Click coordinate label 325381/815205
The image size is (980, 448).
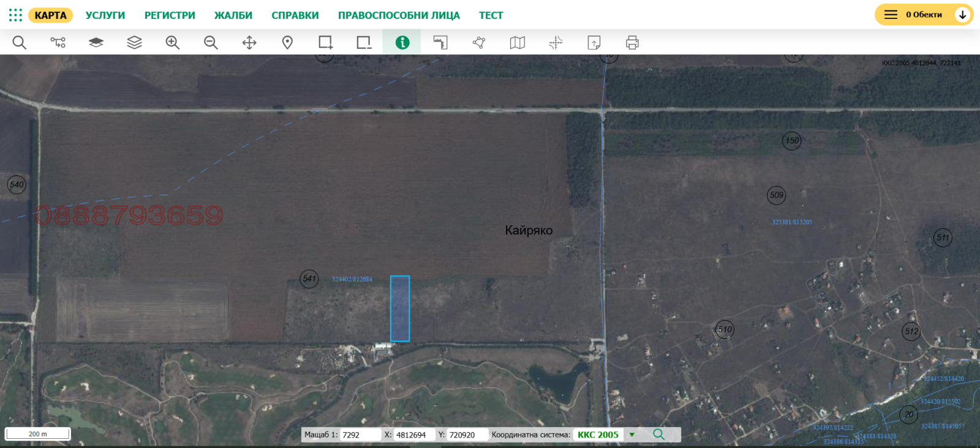[x=792, y=222]
